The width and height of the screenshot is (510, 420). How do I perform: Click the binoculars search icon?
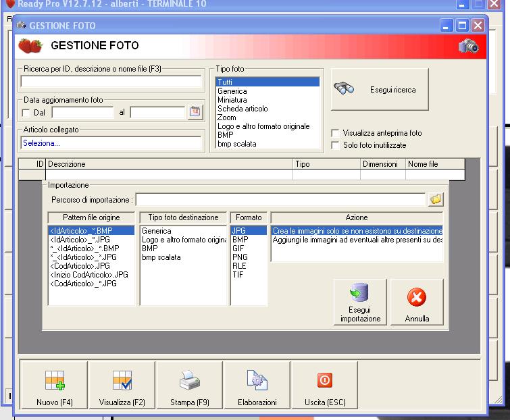(x=344, y=88)
